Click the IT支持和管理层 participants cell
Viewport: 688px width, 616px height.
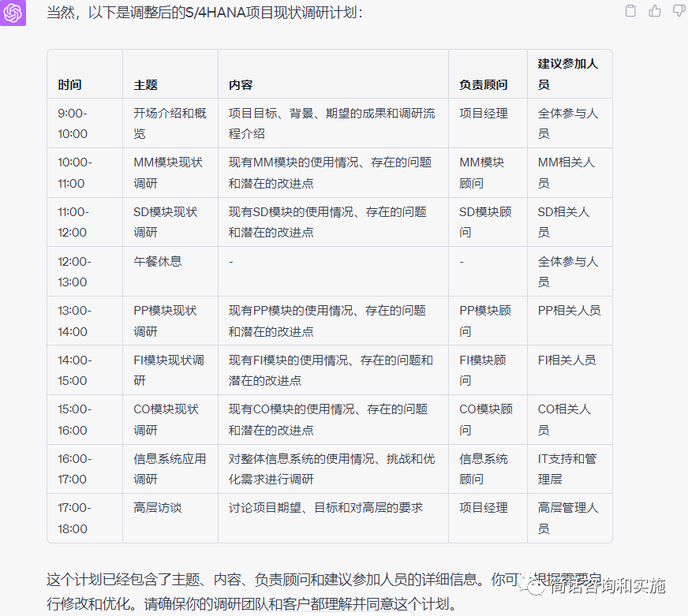567,469
